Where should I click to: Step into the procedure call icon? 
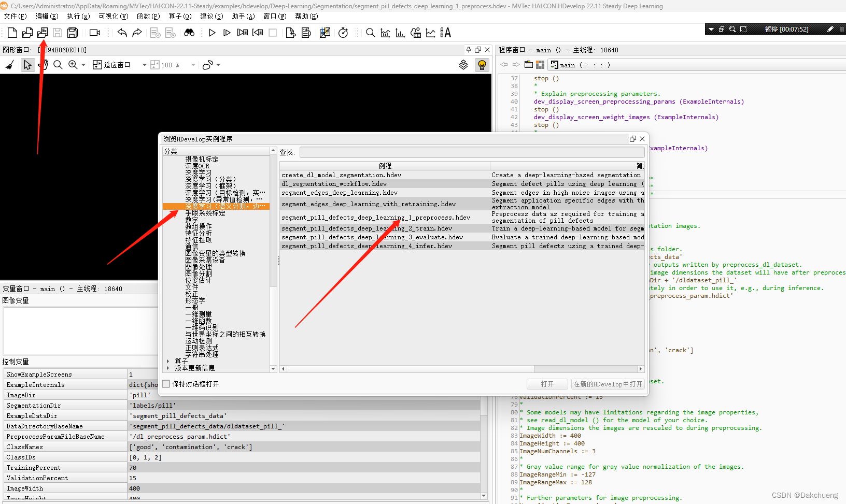coord(243,33)
